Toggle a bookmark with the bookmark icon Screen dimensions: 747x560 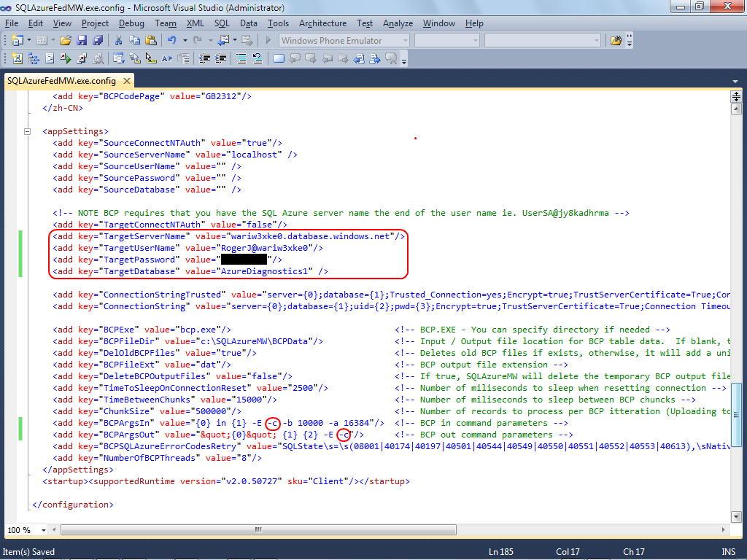[279, 58]
